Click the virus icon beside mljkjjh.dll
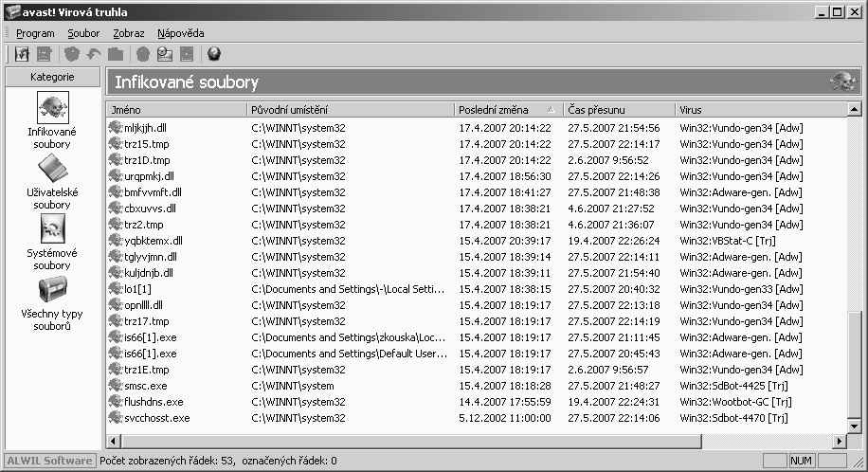 (116, 127)
